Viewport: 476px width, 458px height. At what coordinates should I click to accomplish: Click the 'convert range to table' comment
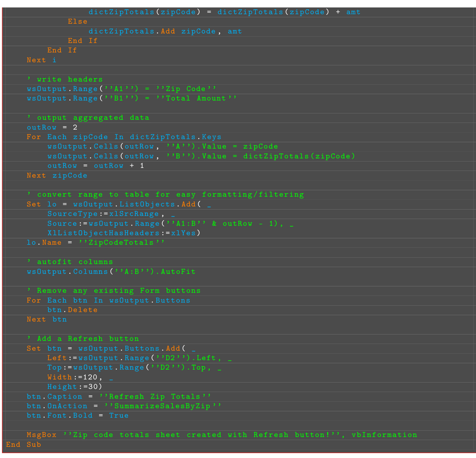click(x=165, y=195)
